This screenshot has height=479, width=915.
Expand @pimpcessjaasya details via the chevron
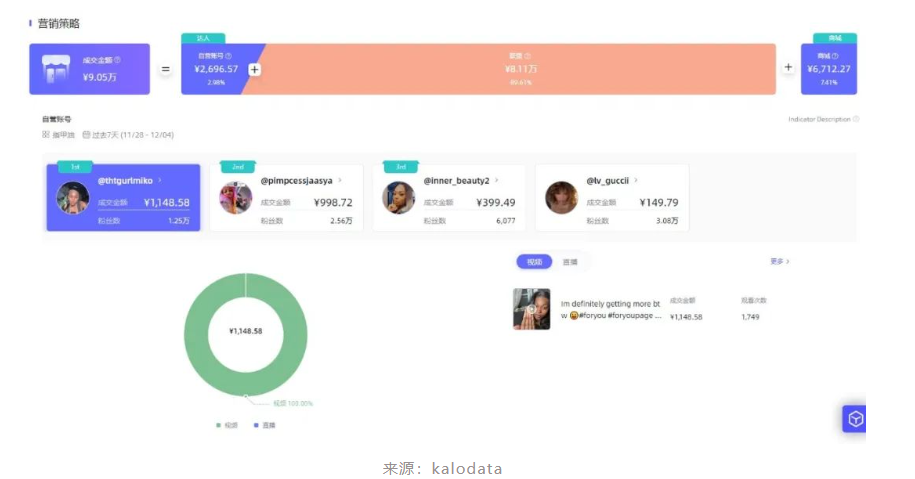click(340, 180)
